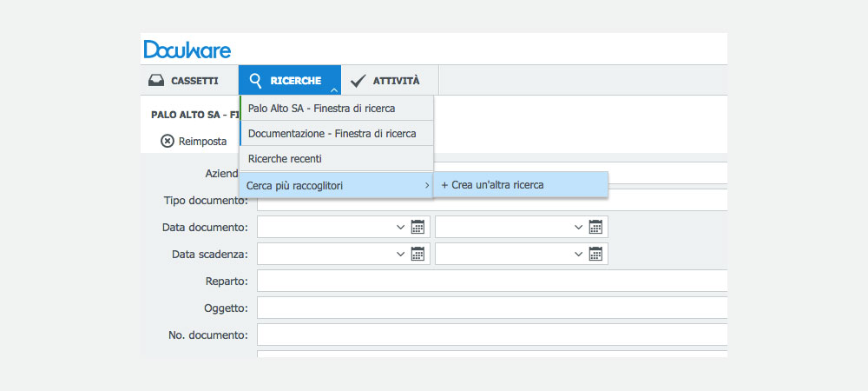The height and width of the screenshot is (391, 868).
Task: Click into the Reparto input field
Action: (492, 281)
